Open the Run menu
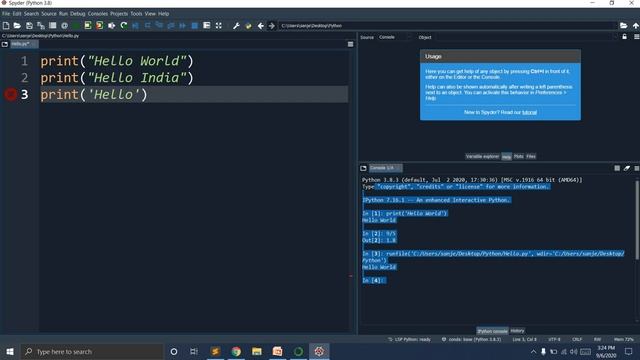The image size is (640, 360). (63, 13)
